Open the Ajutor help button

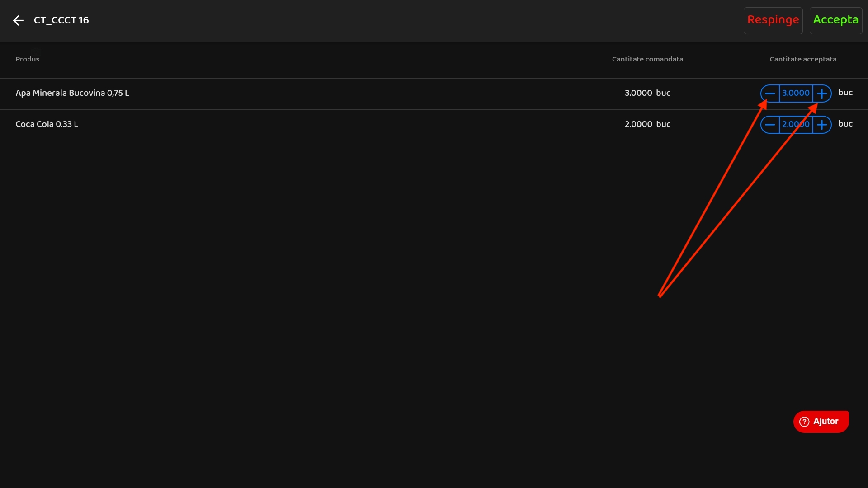[821, 422]
